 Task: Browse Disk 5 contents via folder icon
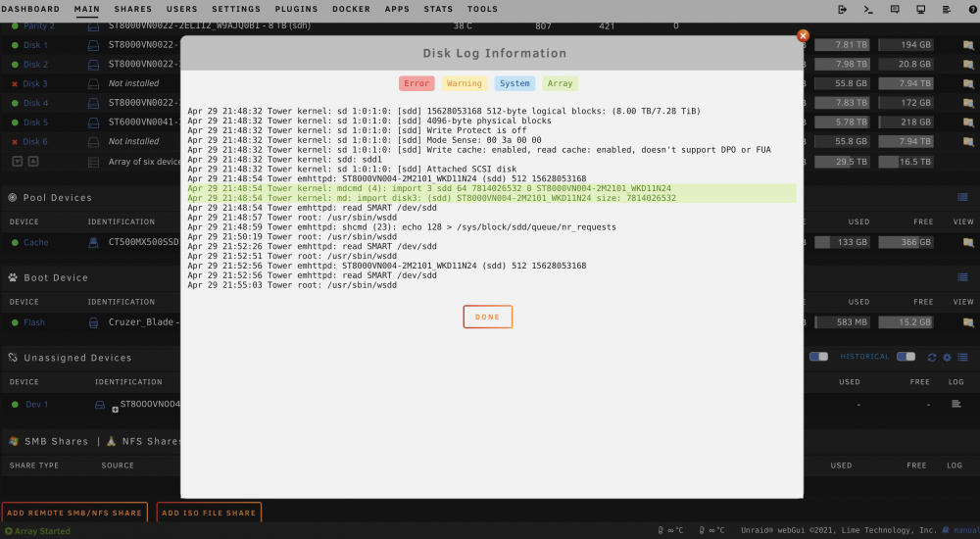[x=968, y=122]
